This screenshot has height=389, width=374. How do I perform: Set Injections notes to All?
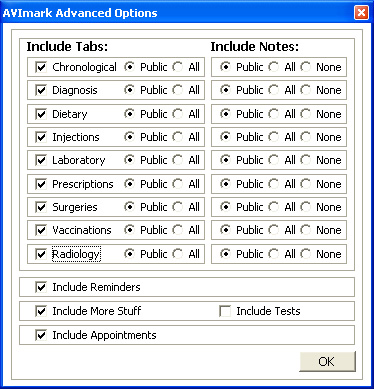(x=274, y=137)
